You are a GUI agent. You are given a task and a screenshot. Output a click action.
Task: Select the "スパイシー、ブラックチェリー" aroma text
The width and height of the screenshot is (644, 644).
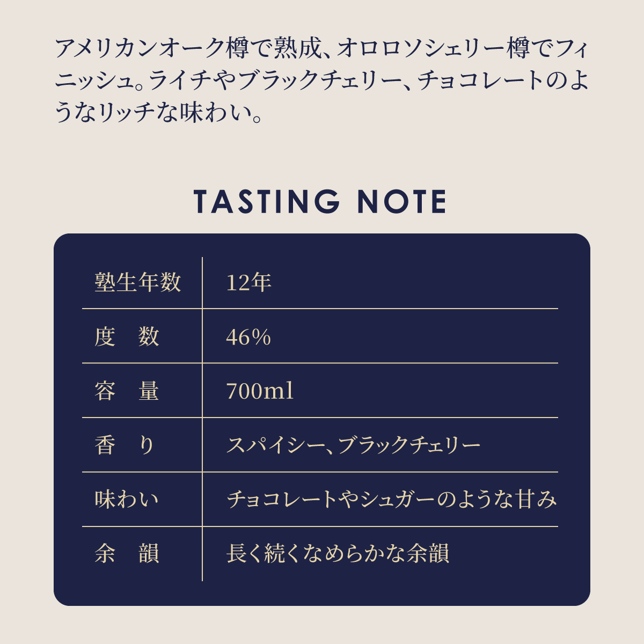[353, 445]
